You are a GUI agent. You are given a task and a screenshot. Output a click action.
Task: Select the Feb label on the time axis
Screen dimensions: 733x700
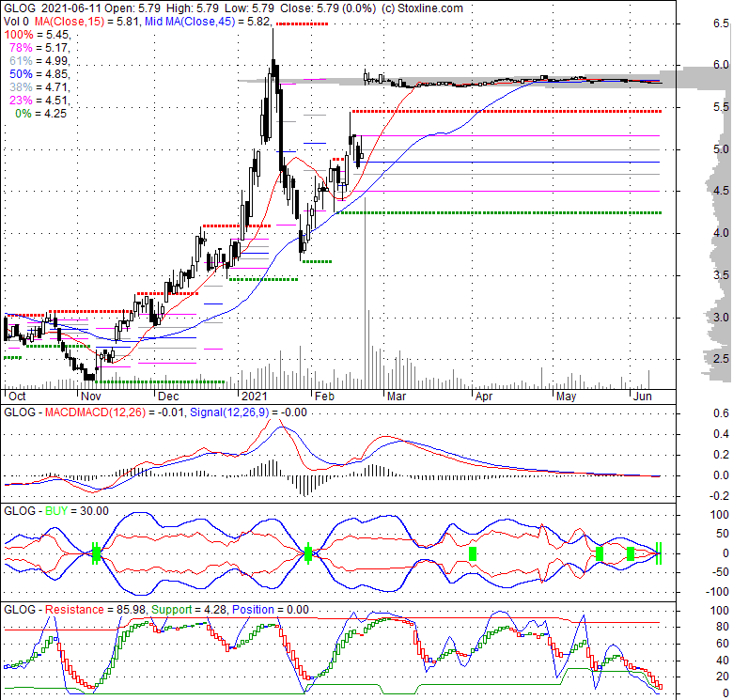tap(324, 397)
